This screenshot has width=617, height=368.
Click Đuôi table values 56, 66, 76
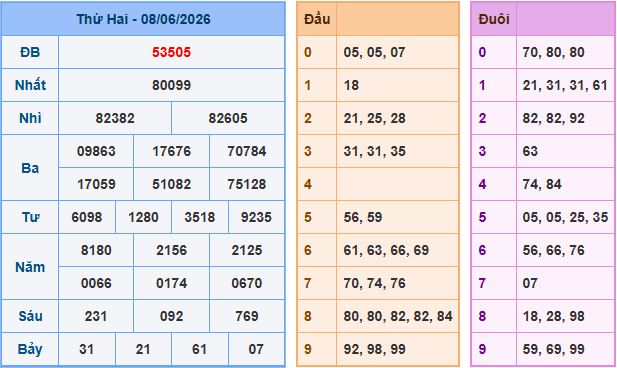click(x=553, y=250)
